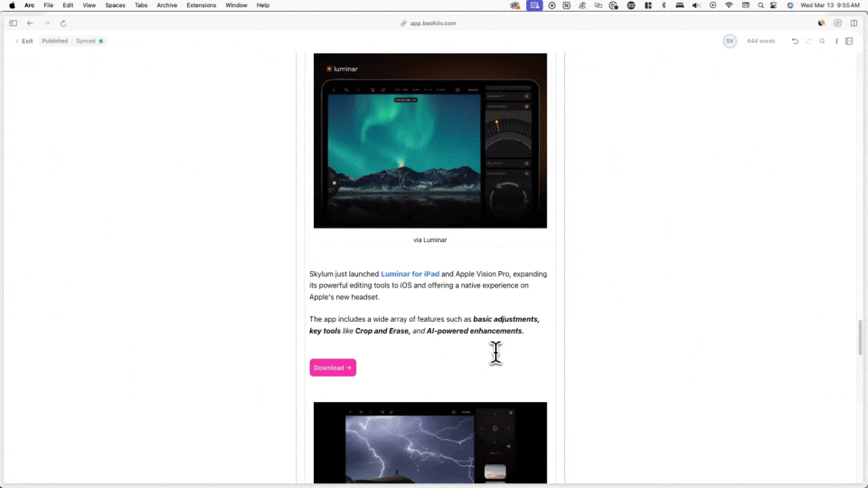This screenshot has height=488, width=868.
Task: Click the bed-shaped menu bar icon
Action: pyautogui.click(x=680, y=5)
